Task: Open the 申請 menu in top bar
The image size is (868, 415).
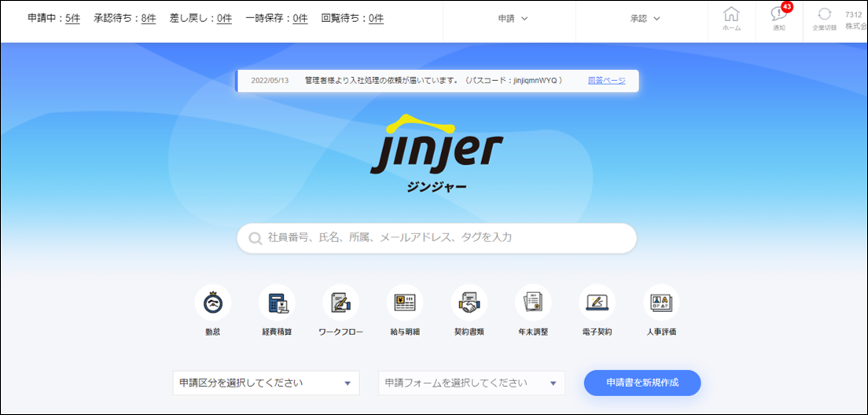Action: click(x=513, y=18)
